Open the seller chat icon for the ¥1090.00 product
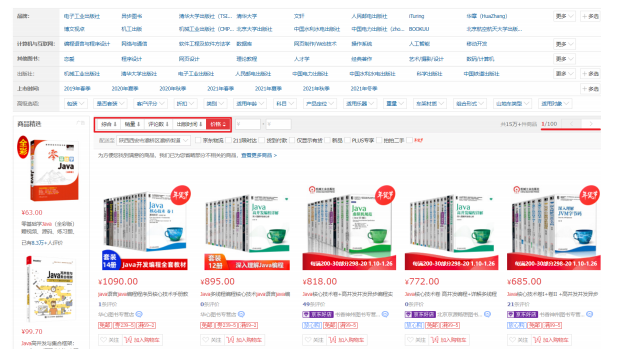 click(139, 314)
